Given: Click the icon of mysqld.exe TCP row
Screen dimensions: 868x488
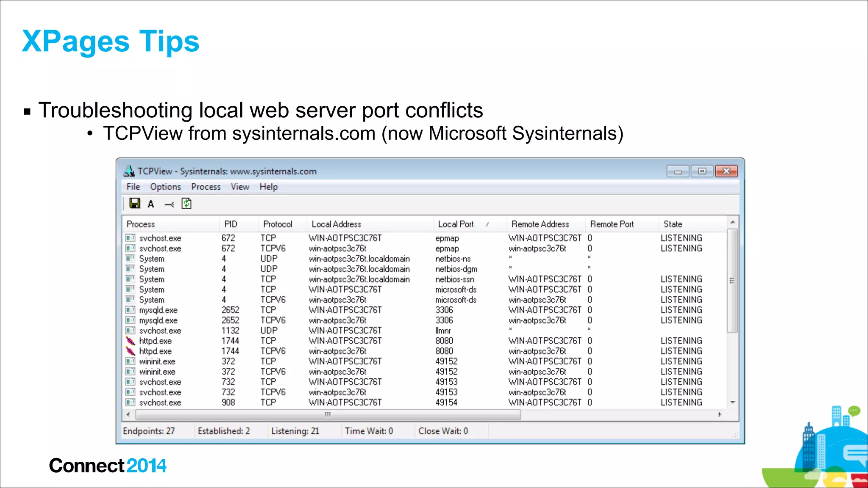Looking at the screenshot, I should 131,310.
